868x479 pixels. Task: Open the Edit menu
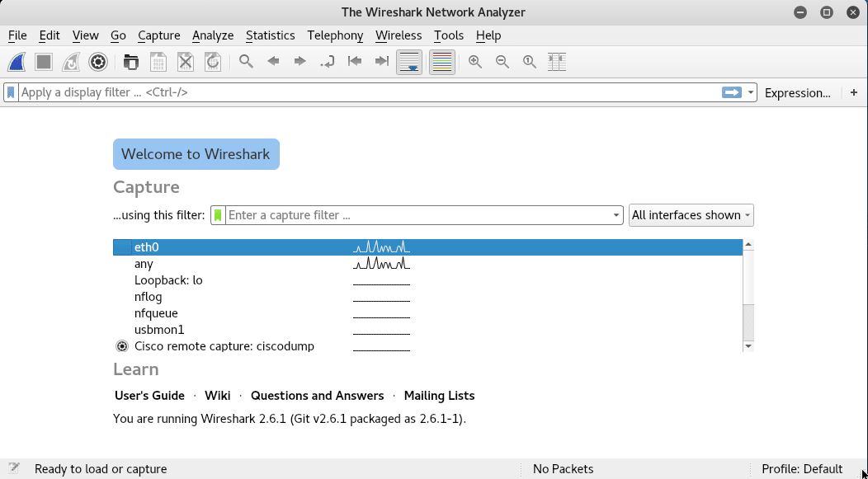coord(50,35)
